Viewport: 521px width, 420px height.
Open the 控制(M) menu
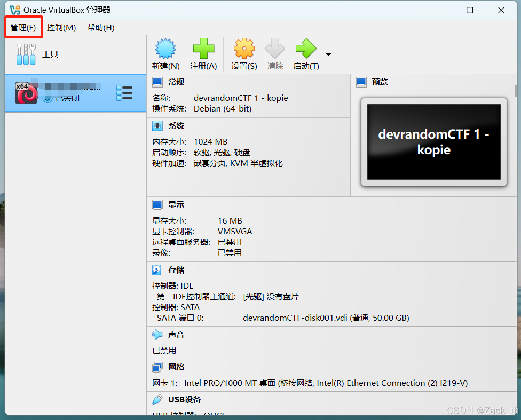coord(61,28)
